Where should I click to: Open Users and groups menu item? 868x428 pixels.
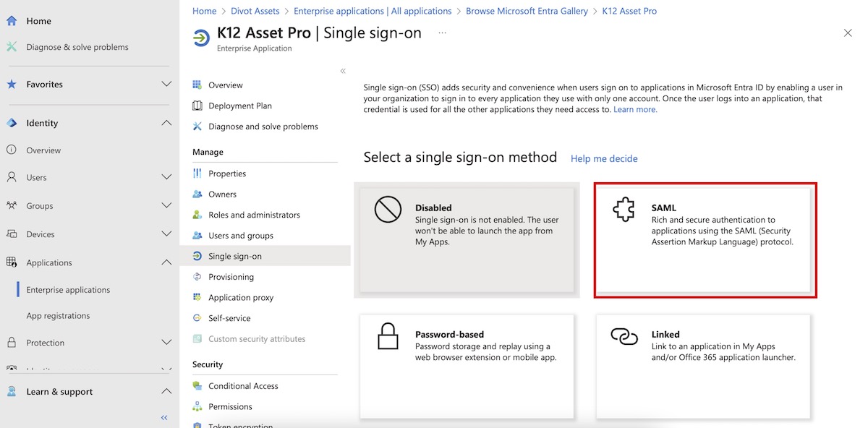[x=241, y=236]
